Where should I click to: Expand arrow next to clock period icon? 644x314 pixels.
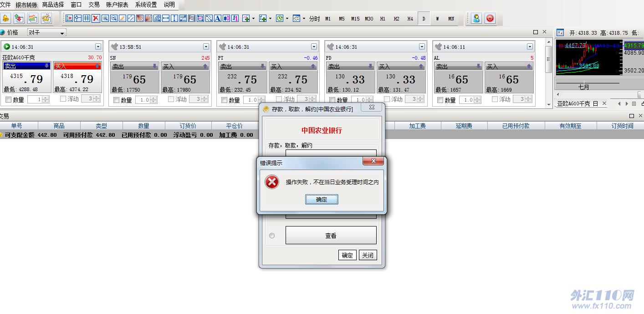coord(287,18)
